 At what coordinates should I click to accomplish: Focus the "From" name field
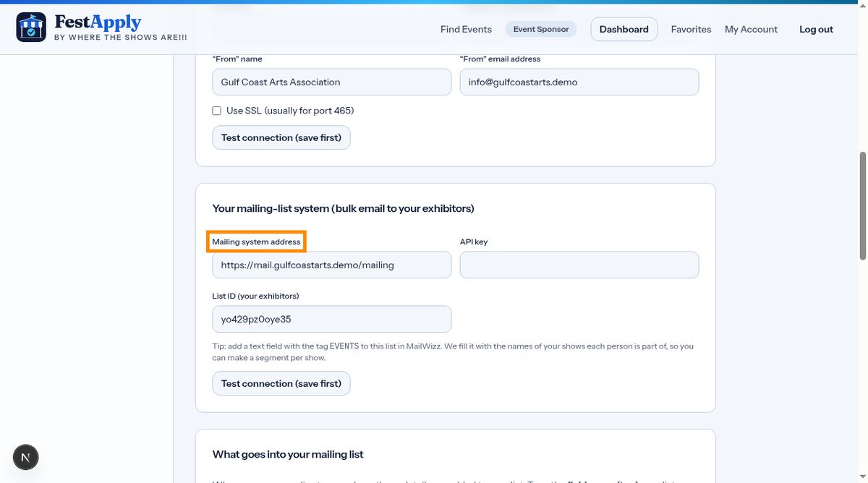331,82
